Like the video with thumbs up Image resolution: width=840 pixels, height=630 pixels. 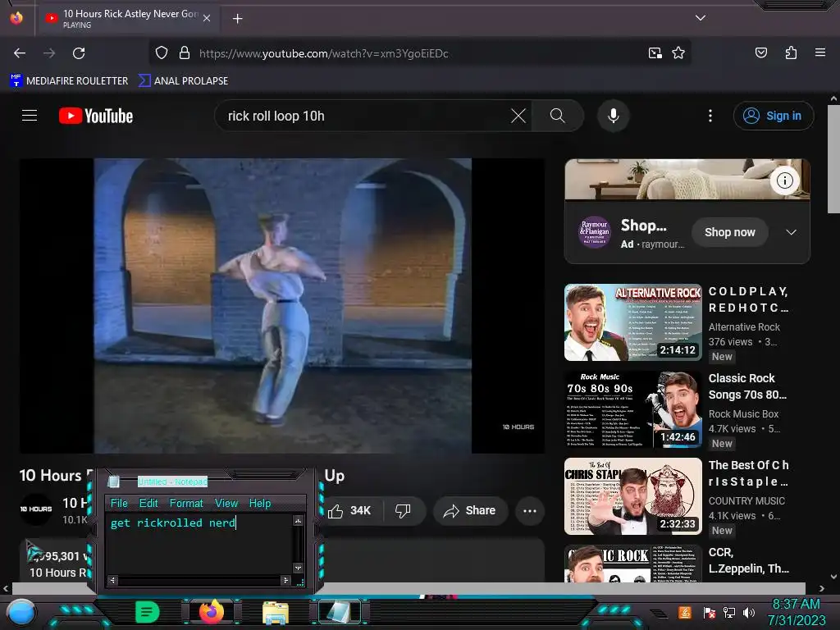tap(349, 510)
